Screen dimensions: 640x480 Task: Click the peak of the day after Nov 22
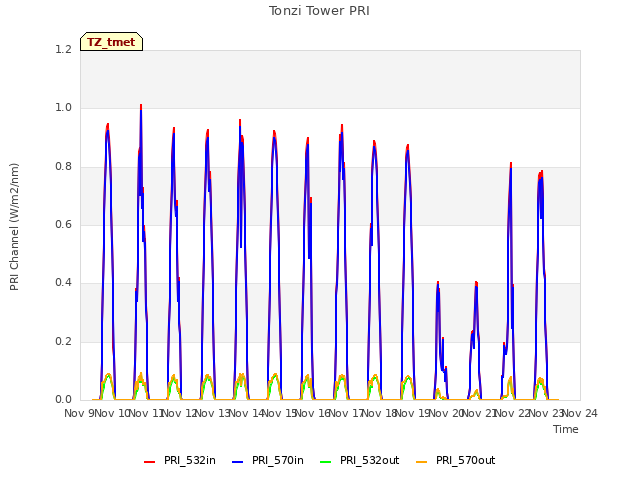coord(541,172)
